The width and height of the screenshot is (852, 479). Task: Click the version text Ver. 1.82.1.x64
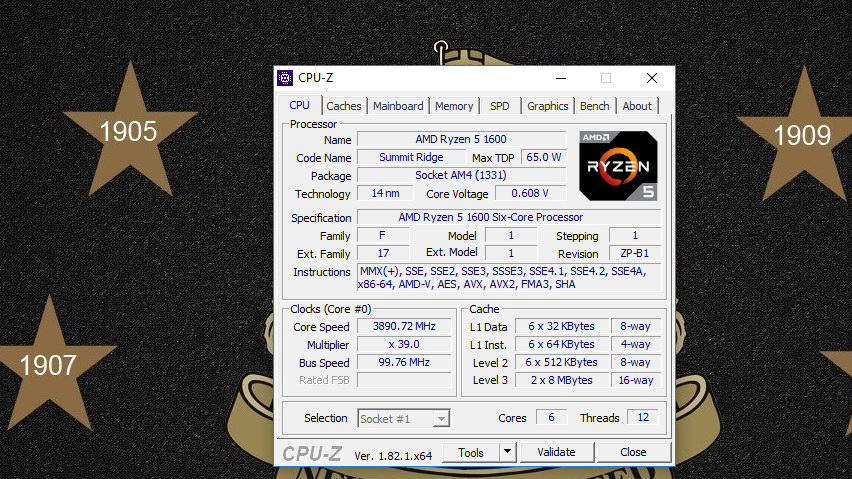(393, 456)
